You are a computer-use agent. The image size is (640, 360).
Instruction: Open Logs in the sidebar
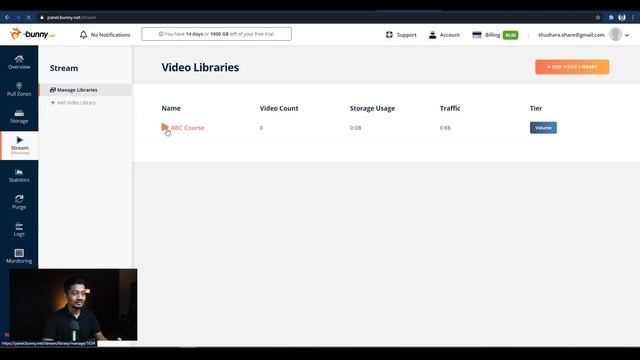pos(19,229)
